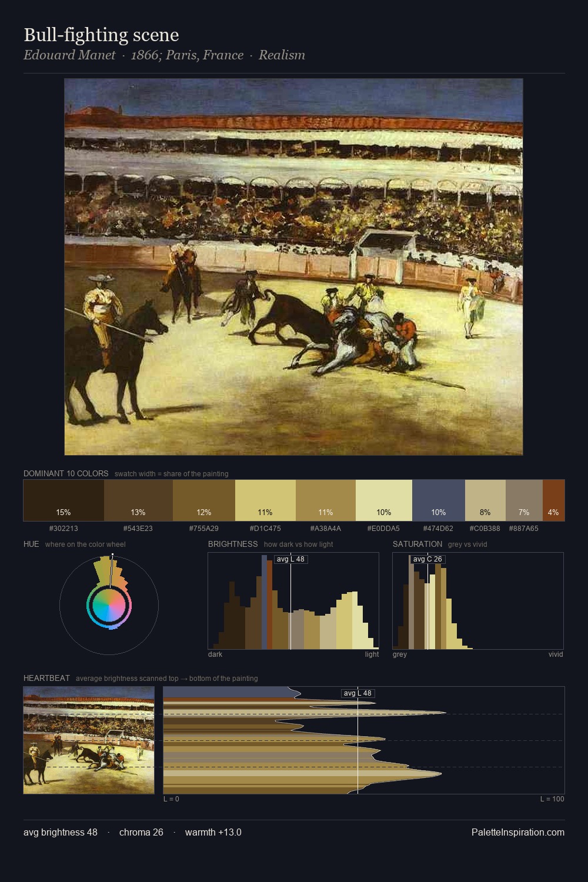This screenshot has width=588, height=882.
Task: Click "where on the color wheel" caption
Action: coord(85,544)
